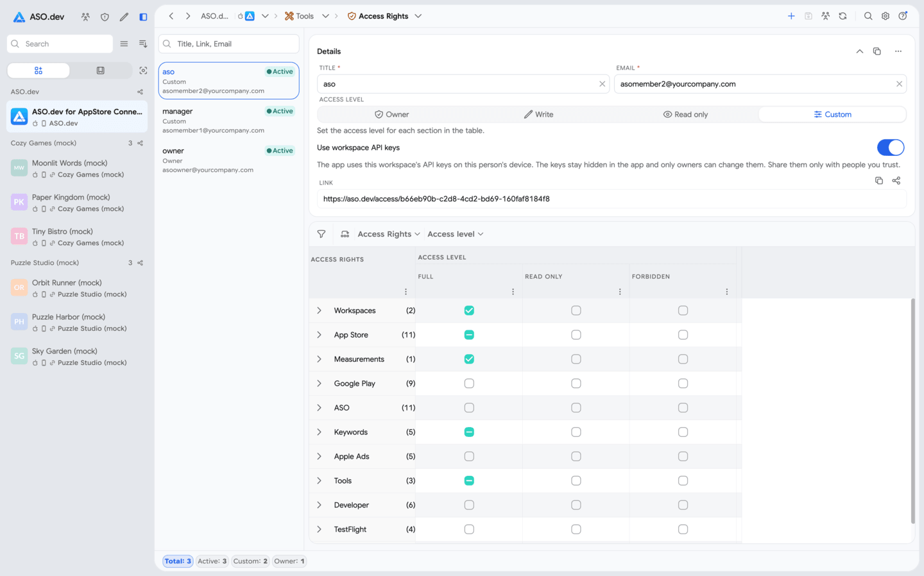Open the sidebar list view menu icon
The height and width of the screenshot is (576, 924).
point(124,44)
